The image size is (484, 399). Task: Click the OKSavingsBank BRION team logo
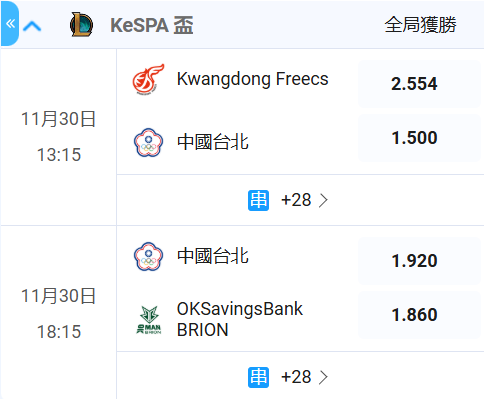(148, 320)
